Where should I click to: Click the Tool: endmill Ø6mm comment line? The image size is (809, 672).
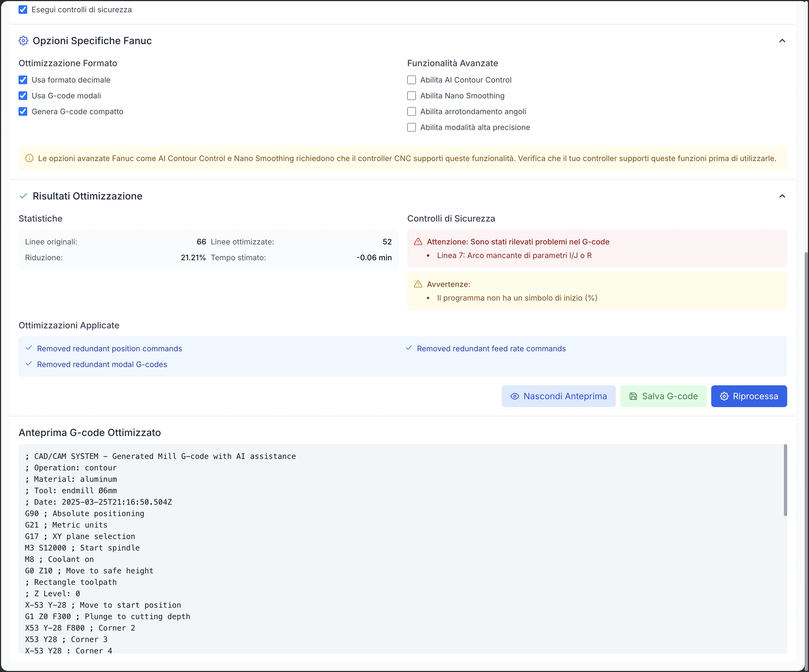pos(71,491)
